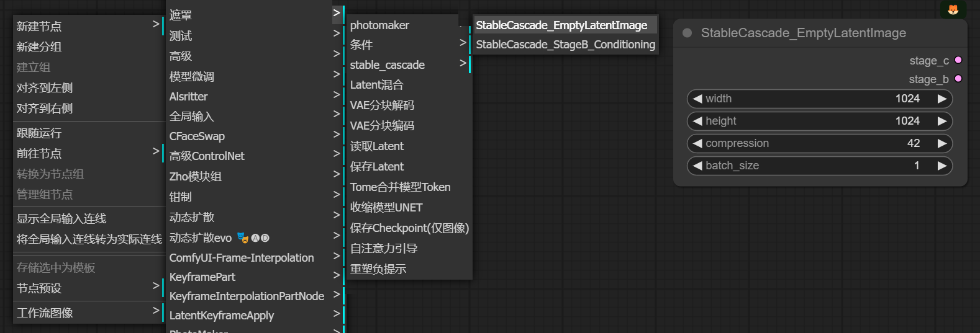This screenshot has width=980, height=333.
Task: Decrease height with left arrow
Action: point(697,121)
